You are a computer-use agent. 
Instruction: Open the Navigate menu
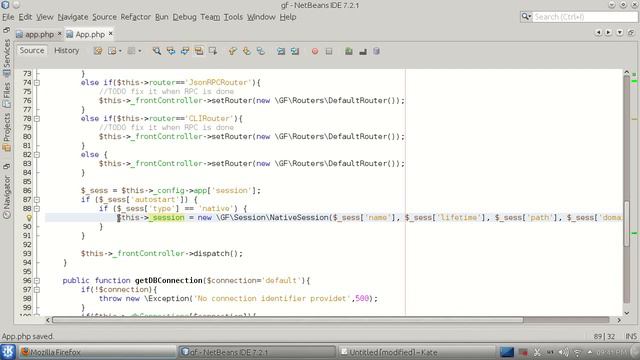(73, 17)
